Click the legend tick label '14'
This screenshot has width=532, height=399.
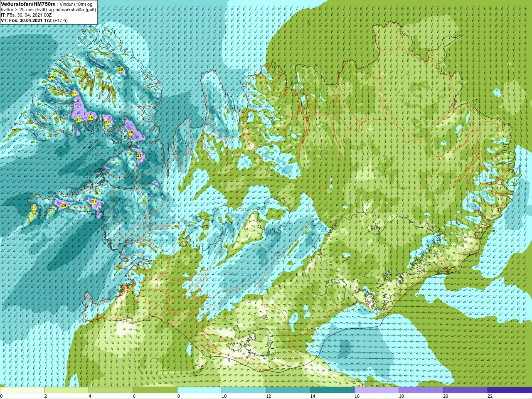pyautogui.click(x=313, y=397)
